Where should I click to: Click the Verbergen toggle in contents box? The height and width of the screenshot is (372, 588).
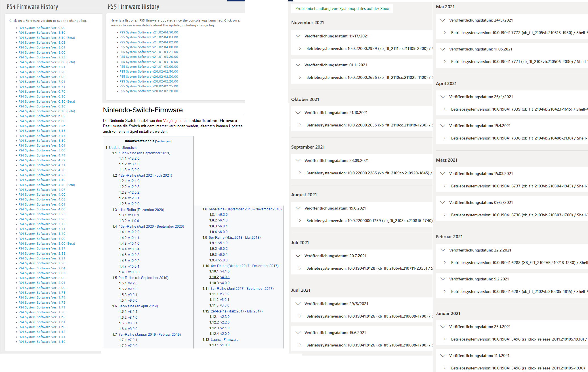point(163,141)
